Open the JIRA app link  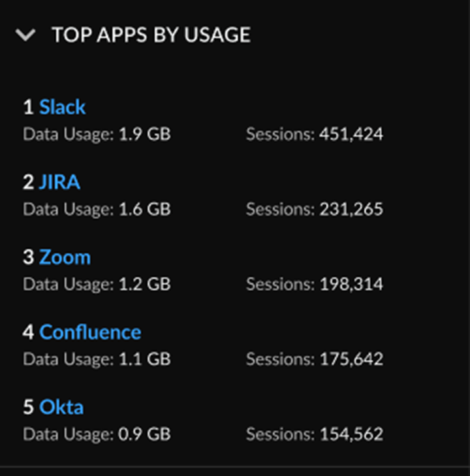(59, 182)
